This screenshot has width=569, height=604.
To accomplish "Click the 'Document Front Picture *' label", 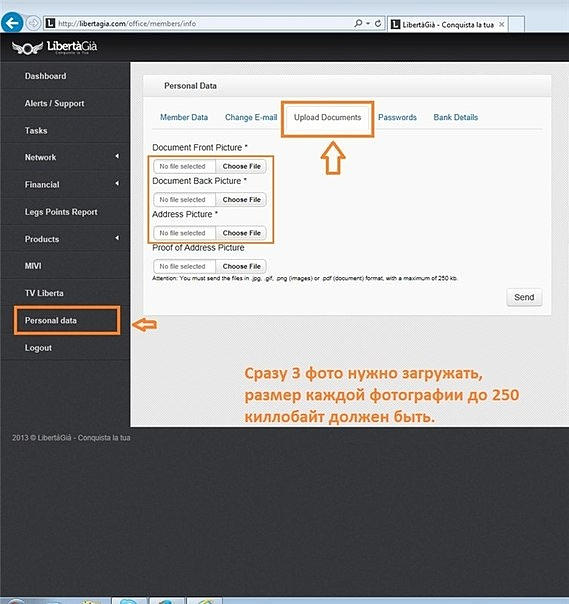I will pos(200,148).
